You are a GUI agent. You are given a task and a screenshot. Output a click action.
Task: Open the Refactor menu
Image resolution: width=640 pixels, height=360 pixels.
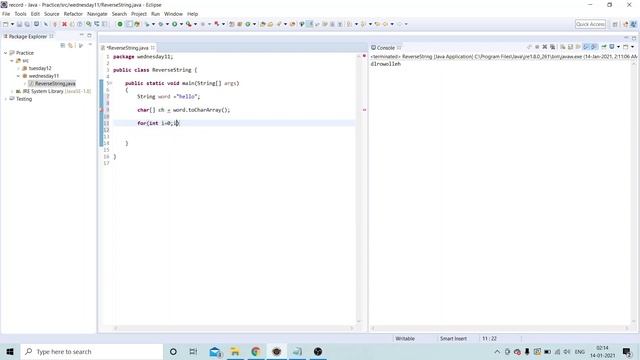click(x=73, y=14)
